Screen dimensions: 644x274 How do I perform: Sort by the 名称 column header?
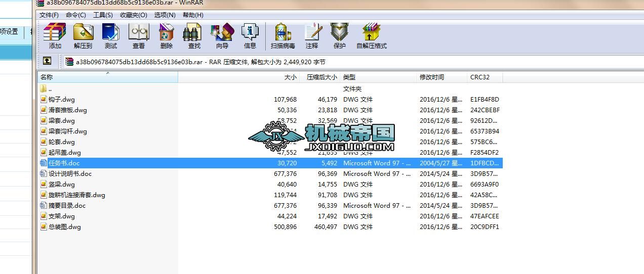coord(108,77)
